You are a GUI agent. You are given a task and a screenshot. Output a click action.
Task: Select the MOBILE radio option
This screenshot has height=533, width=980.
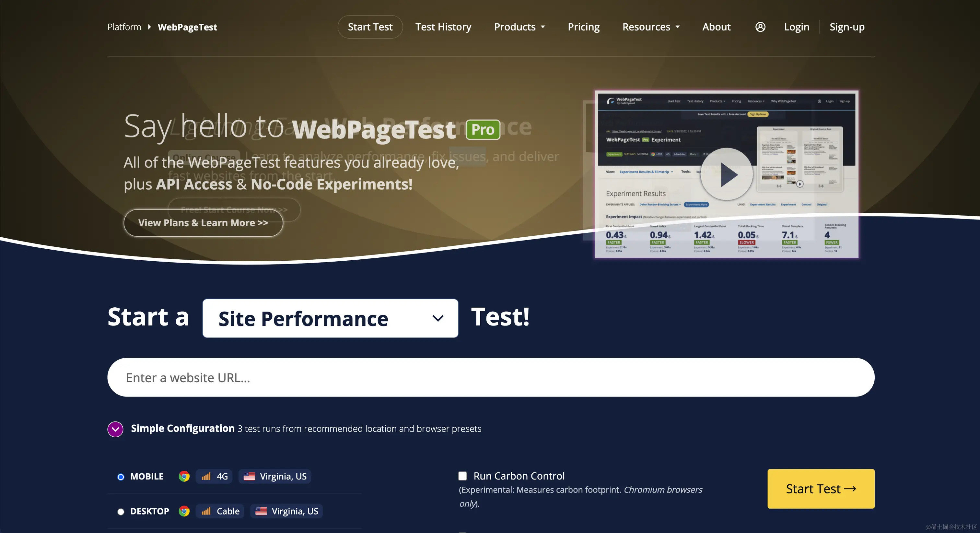click(x=121, y=477)
